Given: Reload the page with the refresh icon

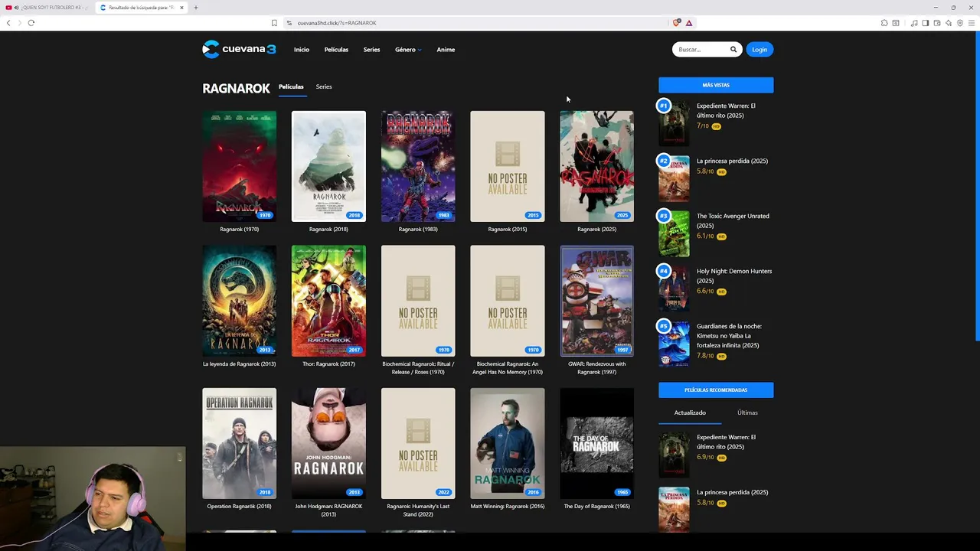Looking at the screenshot, I should click(x=31, y=23).
